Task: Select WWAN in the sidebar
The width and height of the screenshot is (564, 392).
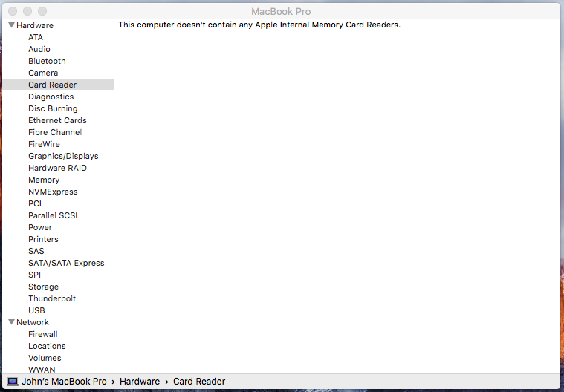Action: point(42,370)
